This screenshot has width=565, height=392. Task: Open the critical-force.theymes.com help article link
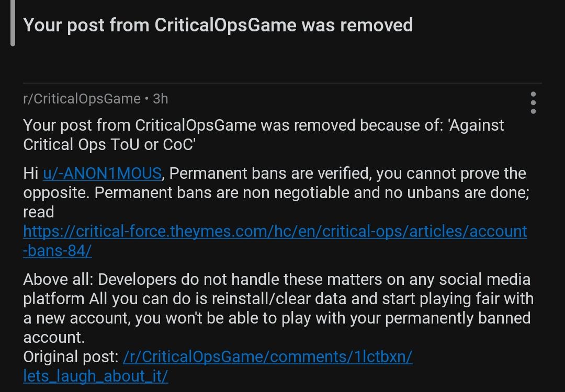[x=275, y=231]
